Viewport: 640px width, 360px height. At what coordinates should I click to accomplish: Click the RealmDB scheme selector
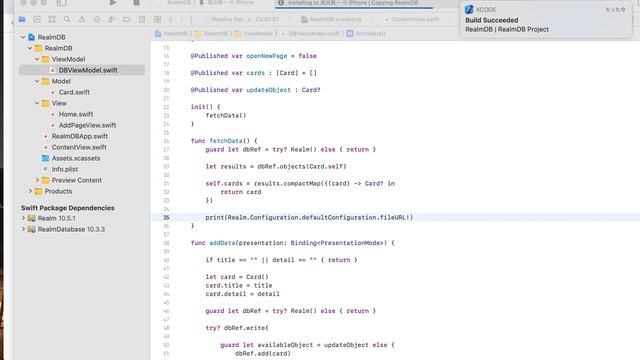click(179, 3)
